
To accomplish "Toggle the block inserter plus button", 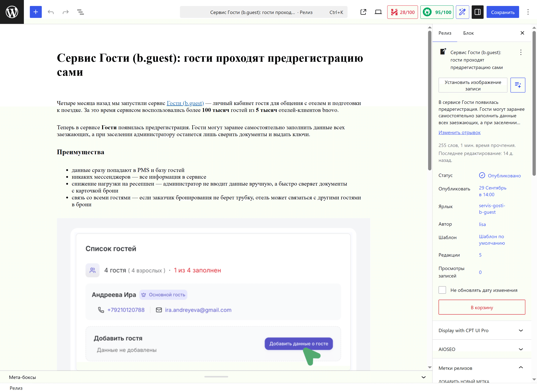I will 36,12.
